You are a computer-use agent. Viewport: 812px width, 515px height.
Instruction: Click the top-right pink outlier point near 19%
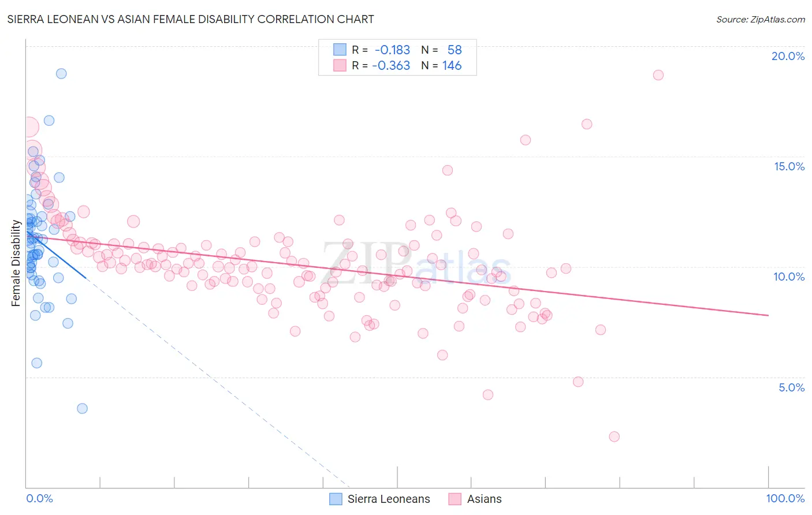click(x=658, y=75)
